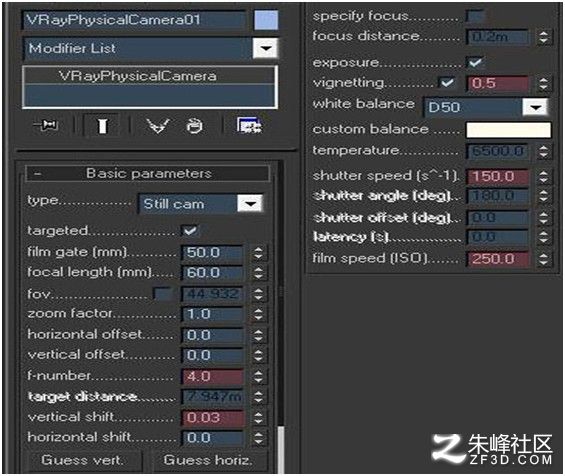
Task: Adjust the fov spinner arrows
Action: coord(258,294)
